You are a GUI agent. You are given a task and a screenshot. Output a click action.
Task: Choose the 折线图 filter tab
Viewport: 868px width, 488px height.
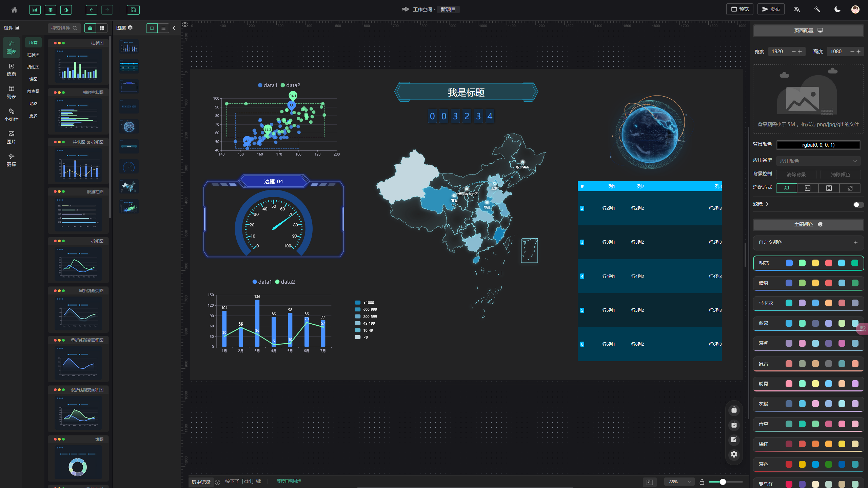(33, 67)
